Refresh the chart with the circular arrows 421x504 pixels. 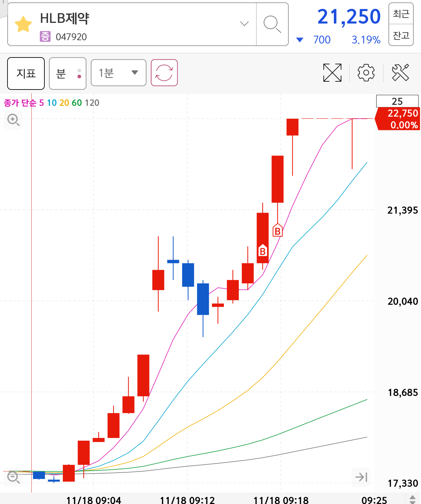pos(164,73)
